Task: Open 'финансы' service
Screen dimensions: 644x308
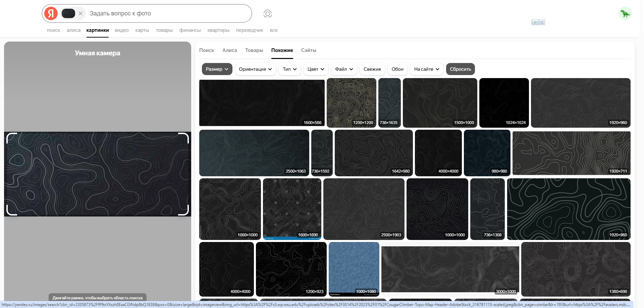Action: pyautogui.click(x=190, y=30)
